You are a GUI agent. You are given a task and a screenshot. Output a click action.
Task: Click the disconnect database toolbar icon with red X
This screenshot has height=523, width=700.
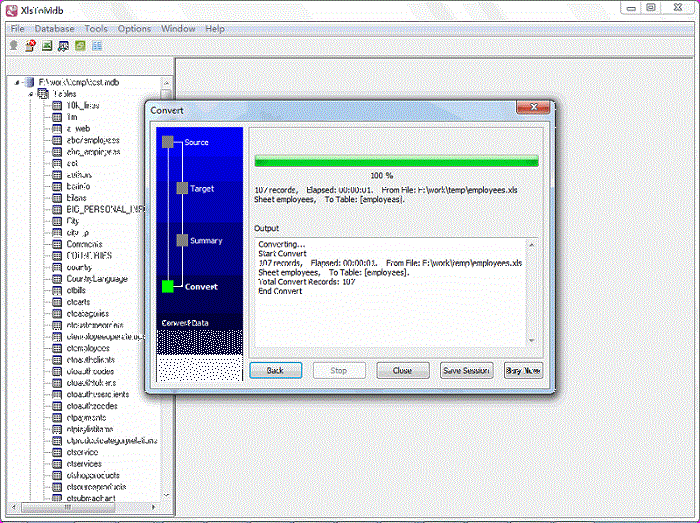(30, 45)
